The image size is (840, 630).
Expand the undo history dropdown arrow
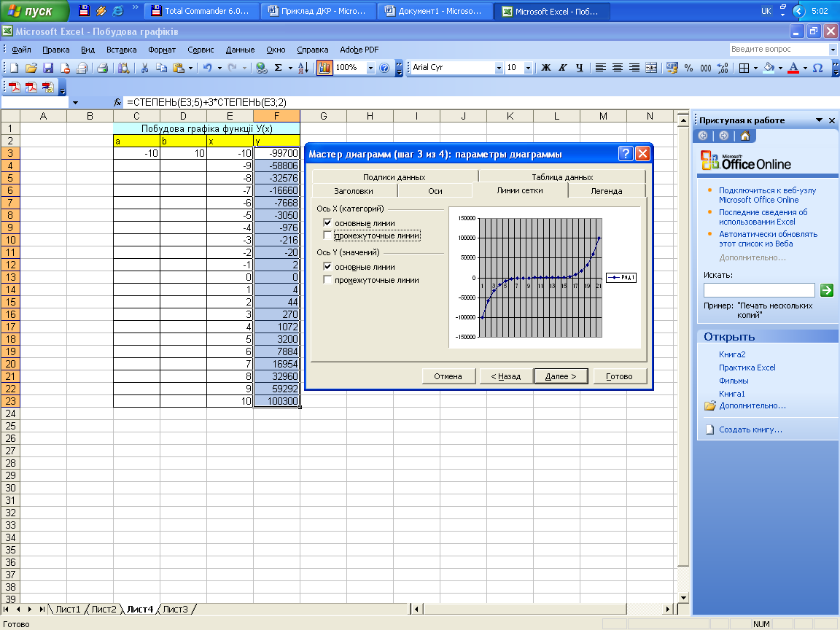click(x=219, y=68)
